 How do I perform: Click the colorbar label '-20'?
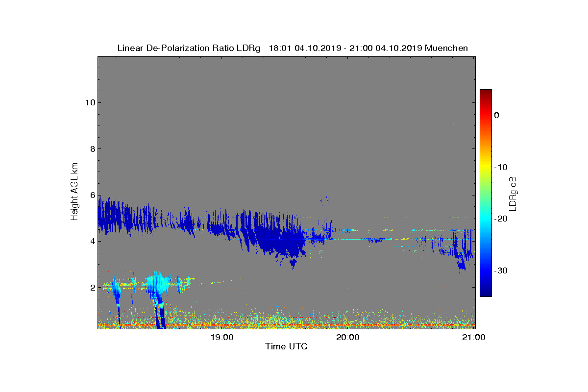500,219
